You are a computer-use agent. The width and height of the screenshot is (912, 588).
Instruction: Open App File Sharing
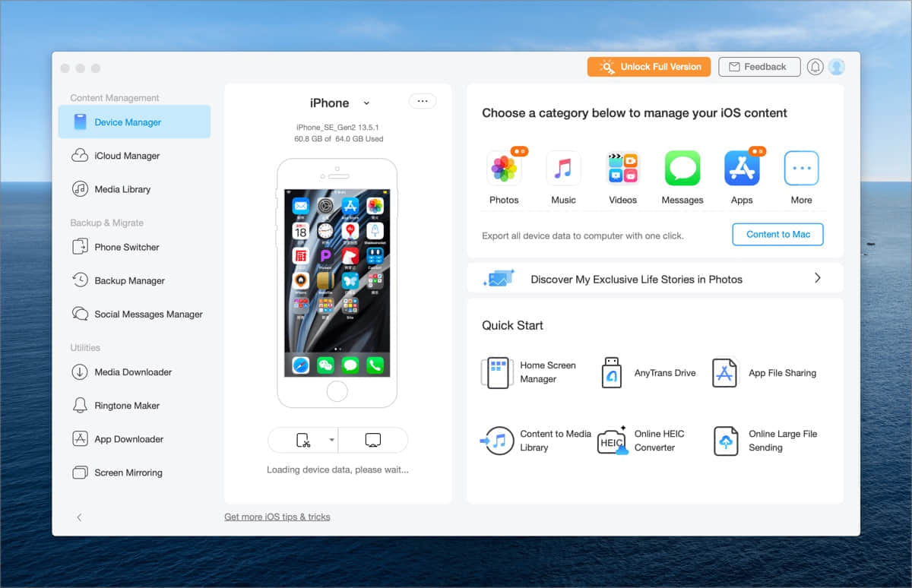765,373
